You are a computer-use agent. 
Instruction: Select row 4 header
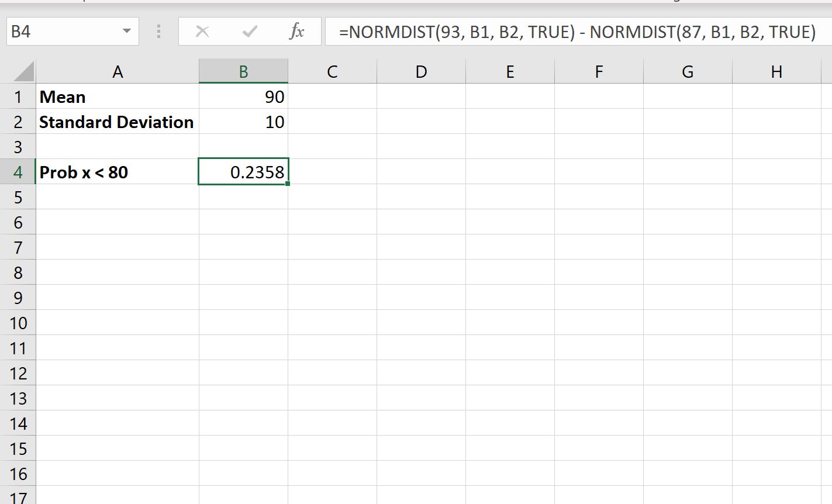18,172
